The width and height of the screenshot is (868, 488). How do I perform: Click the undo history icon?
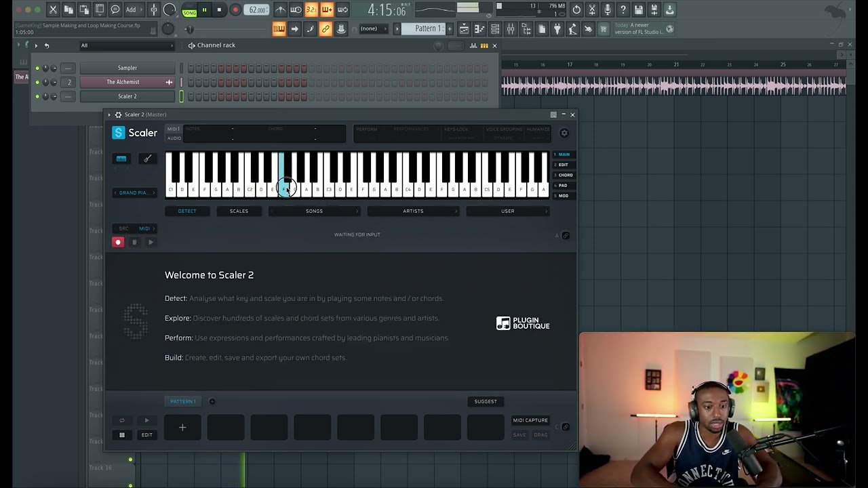pos(576,9)
